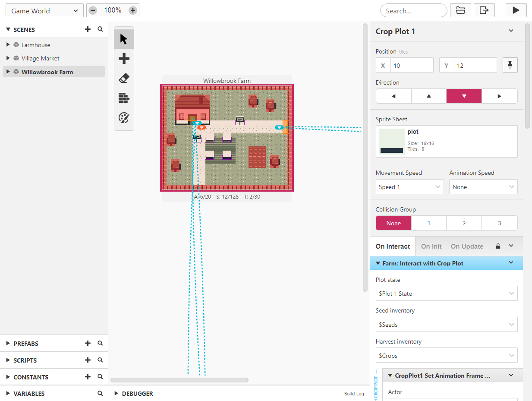Open the Build Log

pos(354,394)
